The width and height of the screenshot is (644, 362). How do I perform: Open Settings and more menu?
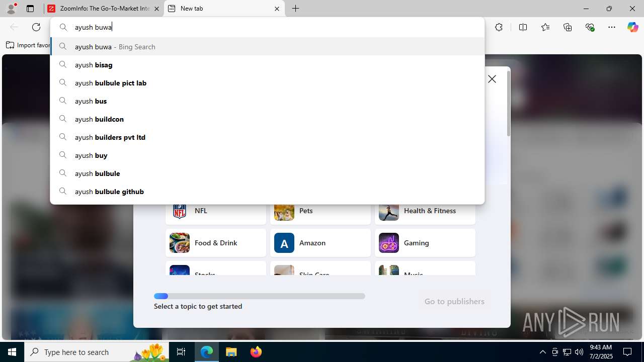click(x=612, y=27)
